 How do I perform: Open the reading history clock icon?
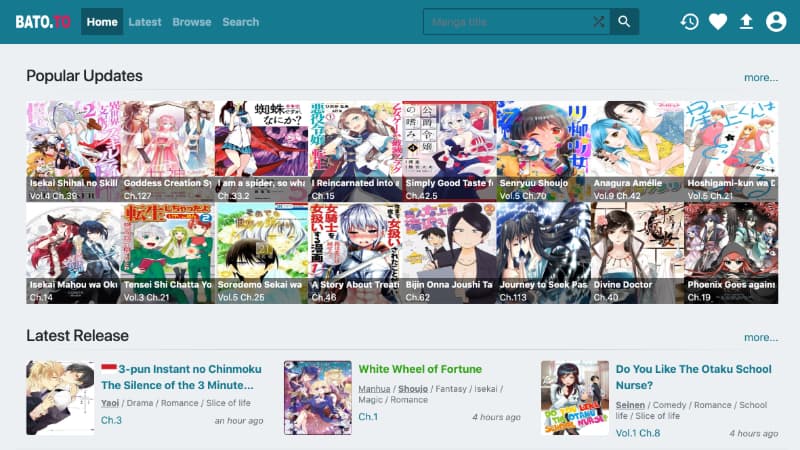689,21
